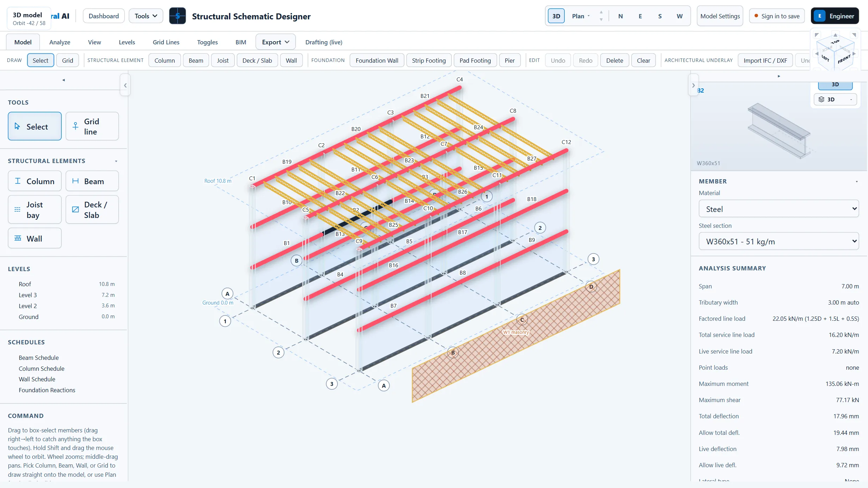Click view cube top-right corner arrow
868x488 pixels.
(x=854, y=35)
